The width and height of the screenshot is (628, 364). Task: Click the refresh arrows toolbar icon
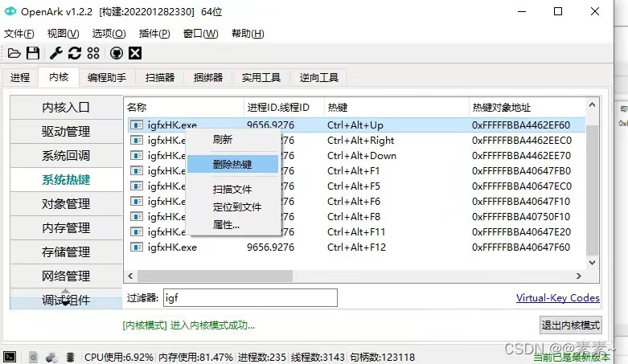coord(75,53)
